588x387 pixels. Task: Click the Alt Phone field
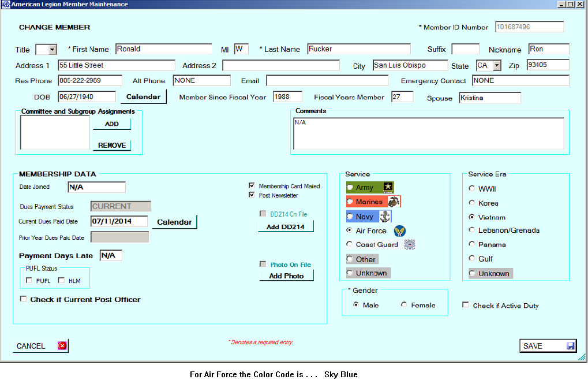[x=202, y=81]
